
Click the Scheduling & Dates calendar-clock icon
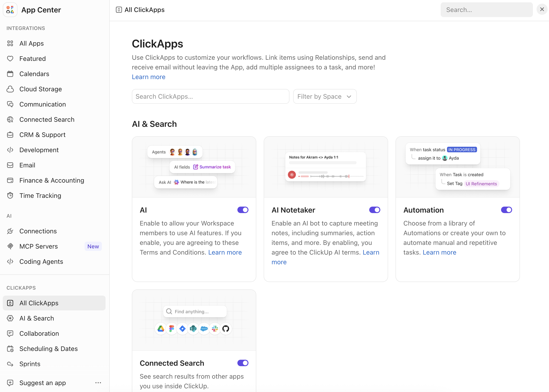coord(10,349)
